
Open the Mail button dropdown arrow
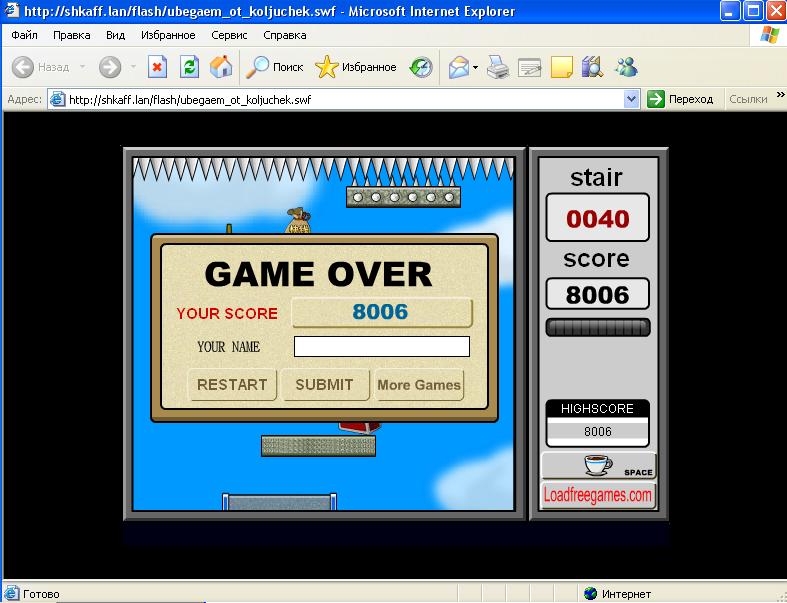click(x=475, y=67)
